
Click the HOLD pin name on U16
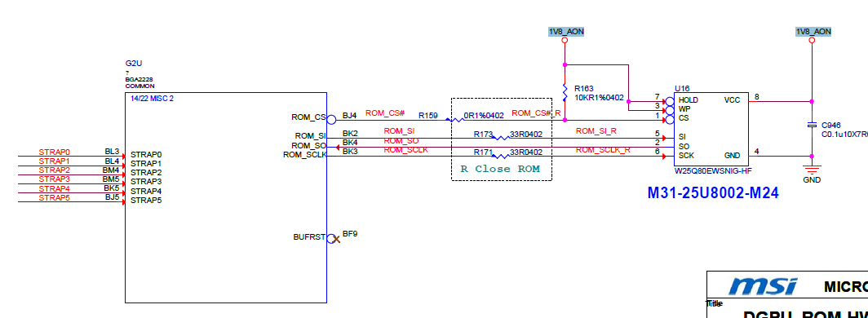coord(689,100)
